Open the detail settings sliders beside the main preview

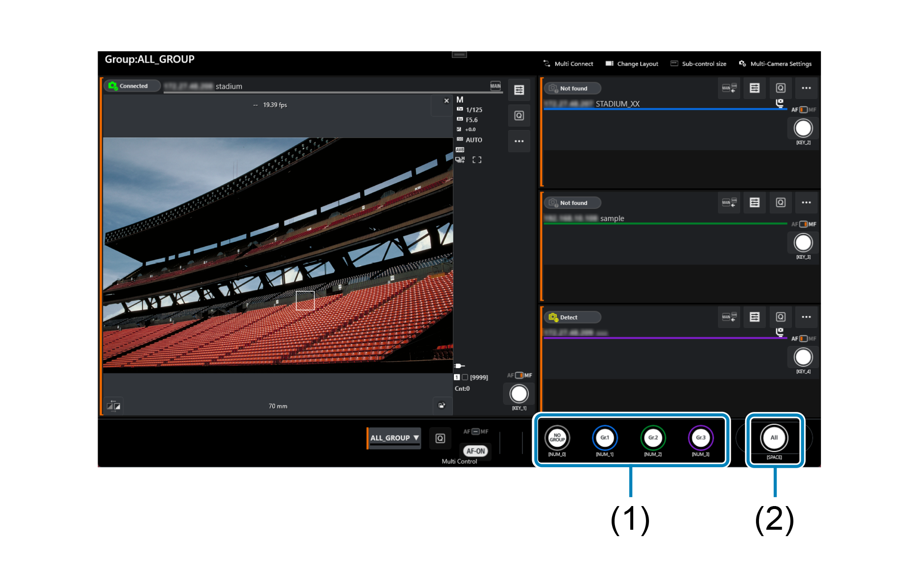point(519,90)
